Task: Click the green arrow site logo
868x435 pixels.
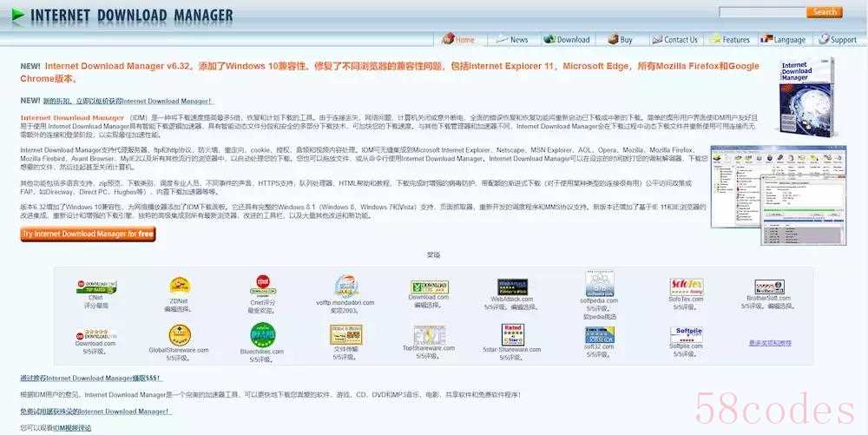Action: [x=18, y=15]
